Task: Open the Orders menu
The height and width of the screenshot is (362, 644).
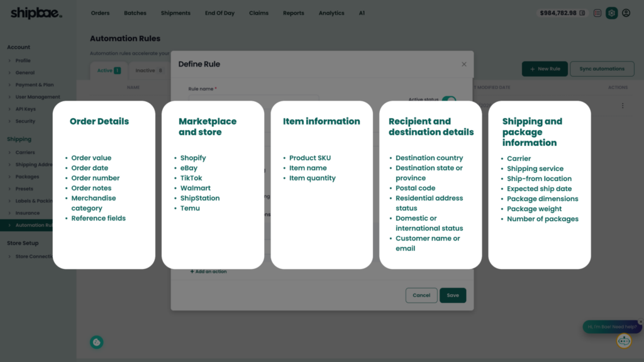Action: (x=100, y=13)
